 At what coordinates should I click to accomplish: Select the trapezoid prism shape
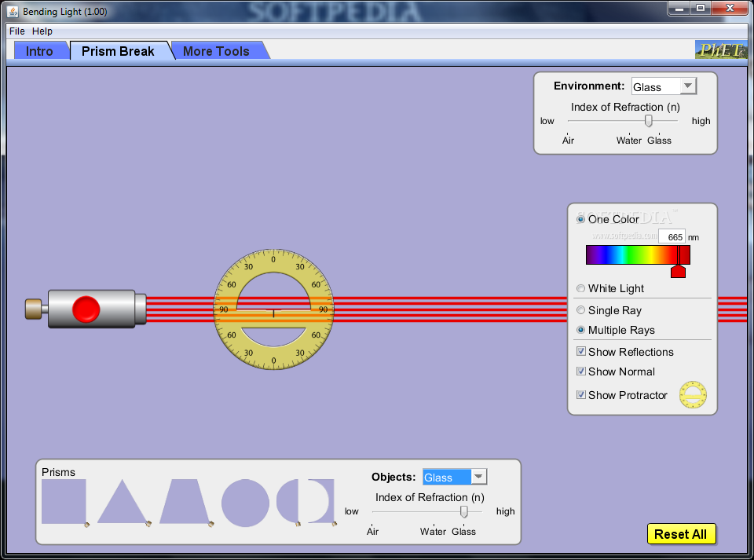pos(185,501)
